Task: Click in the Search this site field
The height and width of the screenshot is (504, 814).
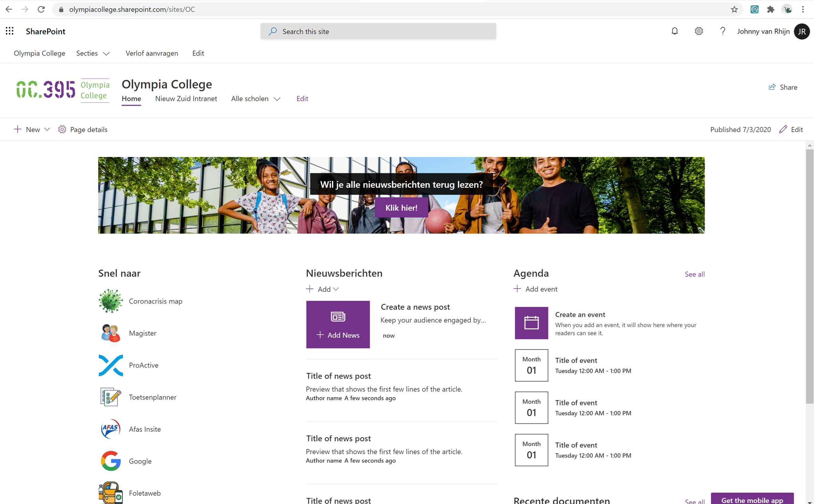Action: pyautogui.click(x=378, y=31)
